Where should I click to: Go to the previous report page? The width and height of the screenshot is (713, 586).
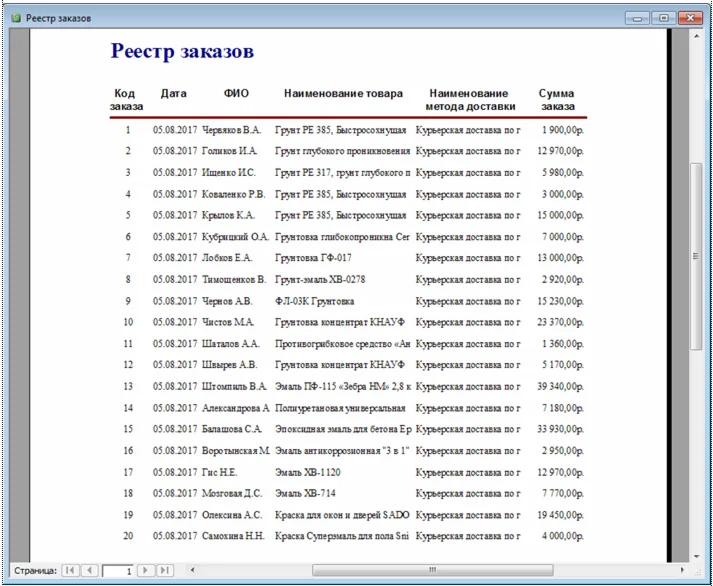pyautogui.click(x=88, y=570)
